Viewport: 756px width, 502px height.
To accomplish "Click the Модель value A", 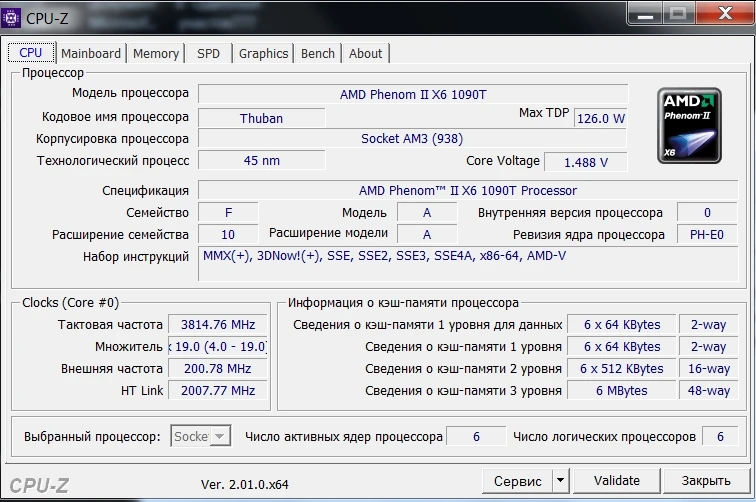I will tap(427, 213).
